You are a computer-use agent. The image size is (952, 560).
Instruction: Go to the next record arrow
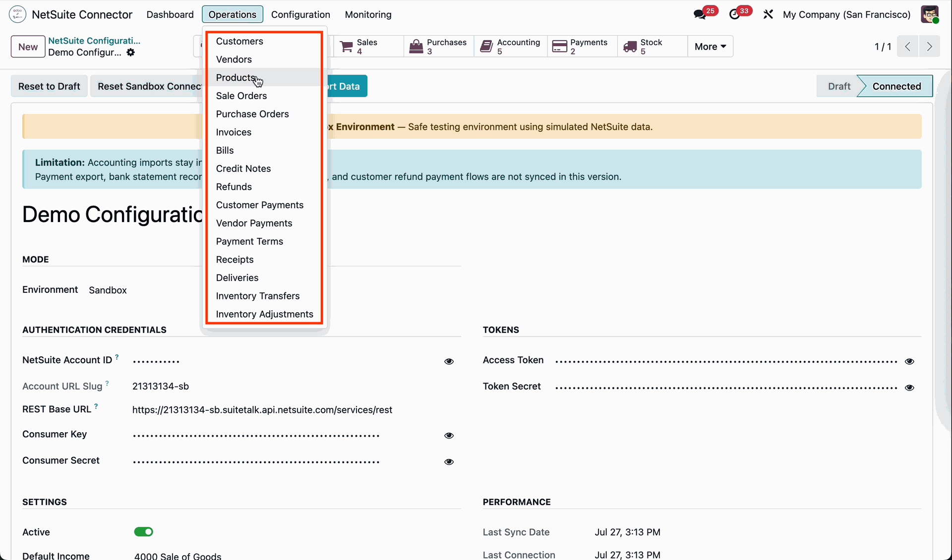click(x=930, y=47)
